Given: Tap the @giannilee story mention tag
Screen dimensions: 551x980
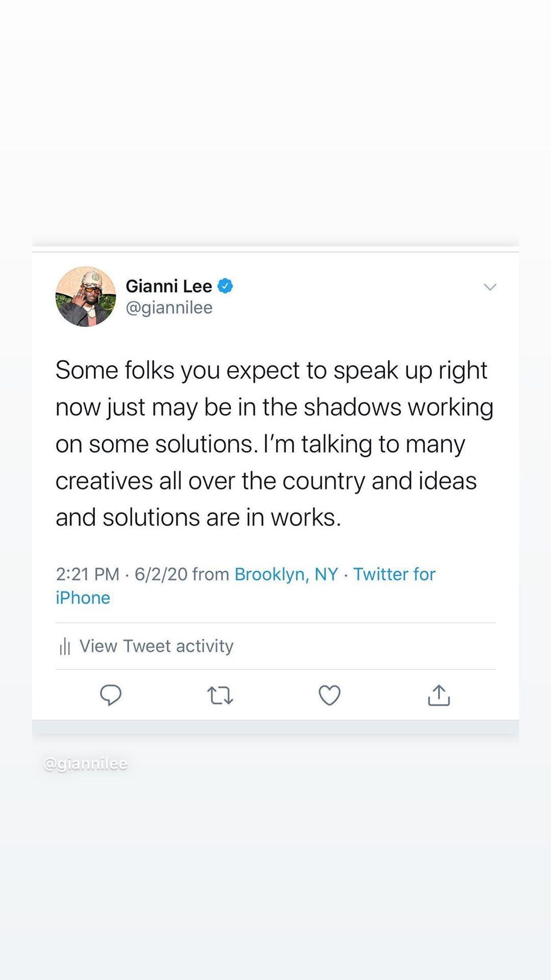Looking at the screenshot, I should [x=86, y=764].
